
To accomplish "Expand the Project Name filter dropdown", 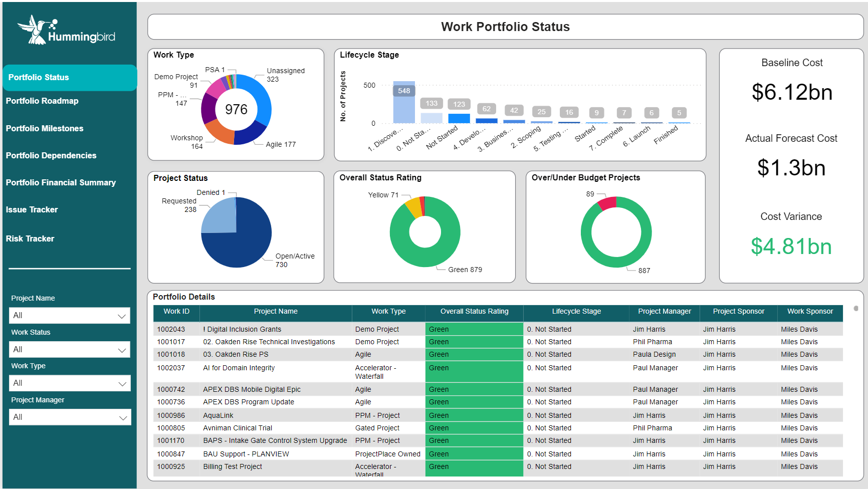I will coord(70,315).
